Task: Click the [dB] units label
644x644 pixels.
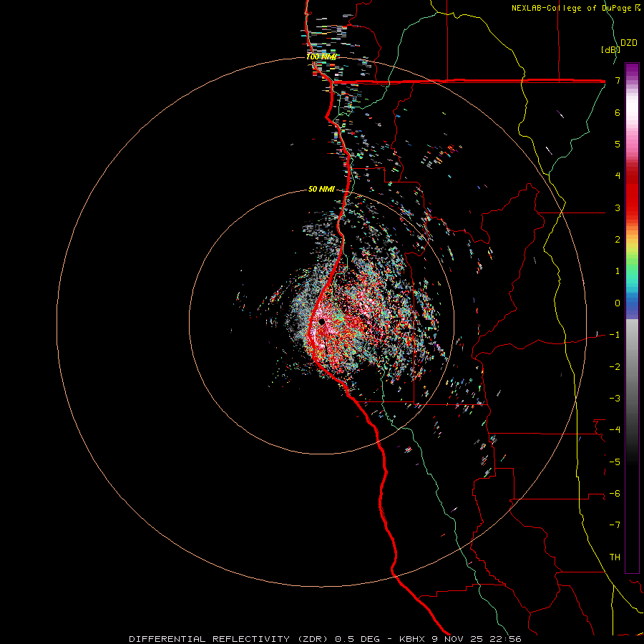Action: tap(610, 49)
